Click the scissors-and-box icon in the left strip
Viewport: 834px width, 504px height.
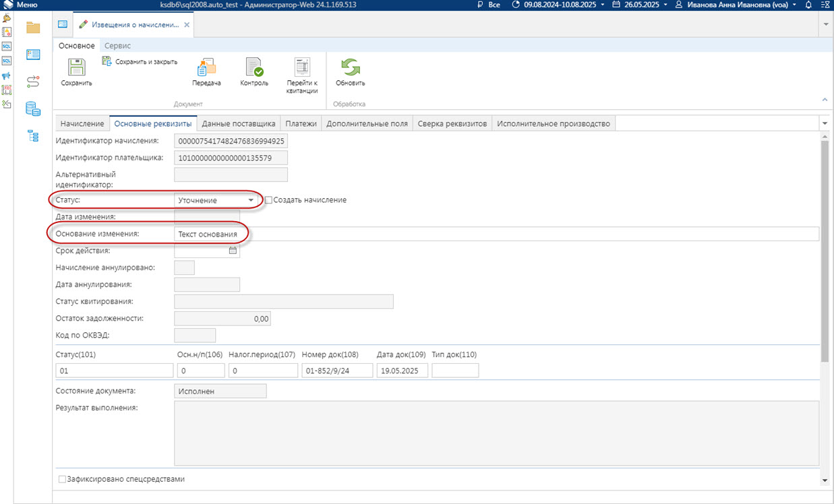6,104
